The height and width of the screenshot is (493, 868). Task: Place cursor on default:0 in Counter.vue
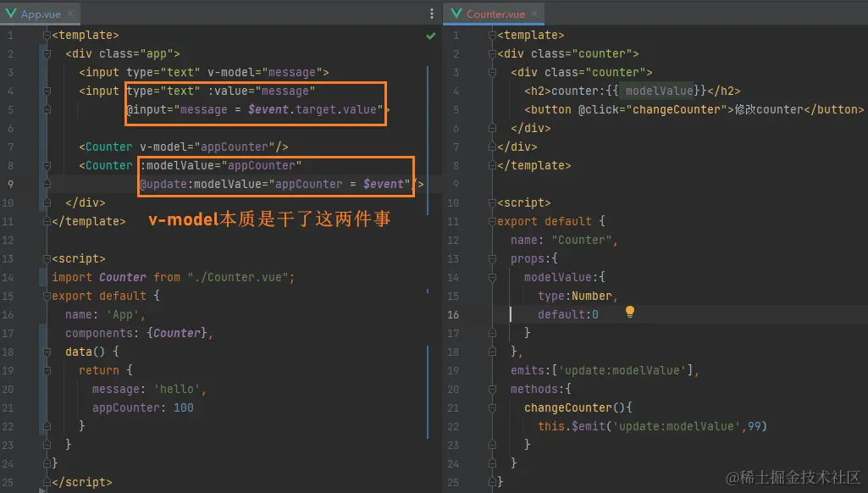point(568,314)
